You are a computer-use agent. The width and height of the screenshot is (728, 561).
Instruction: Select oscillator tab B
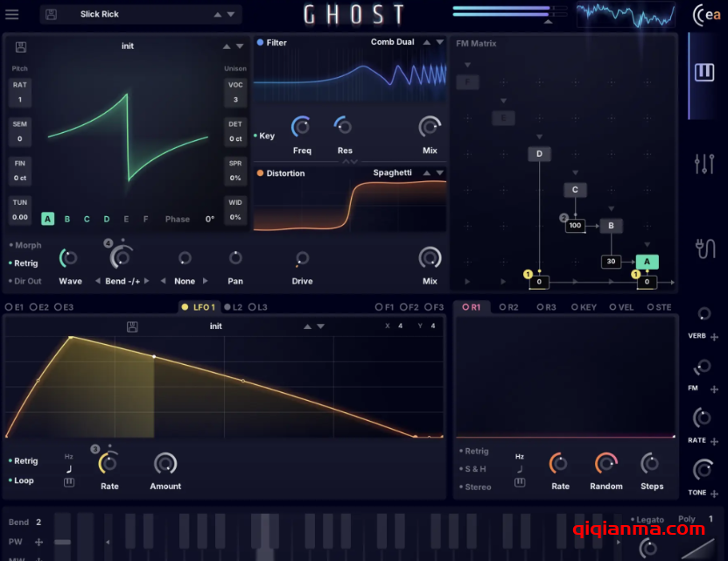pos(66,219)
